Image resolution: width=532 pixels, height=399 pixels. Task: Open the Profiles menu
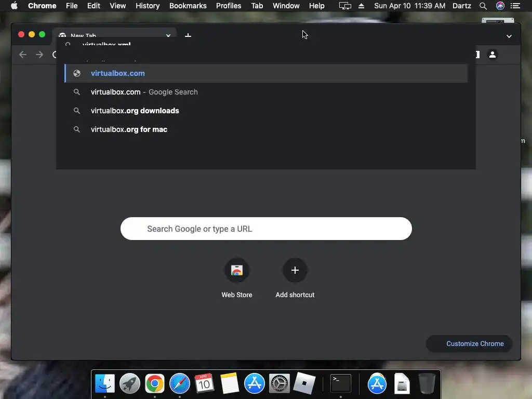click(229, 6)
